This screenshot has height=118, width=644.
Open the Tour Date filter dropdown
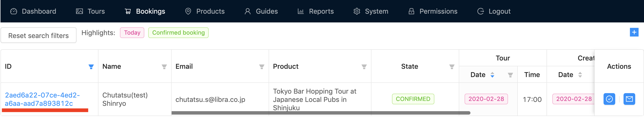click(510, 75)
